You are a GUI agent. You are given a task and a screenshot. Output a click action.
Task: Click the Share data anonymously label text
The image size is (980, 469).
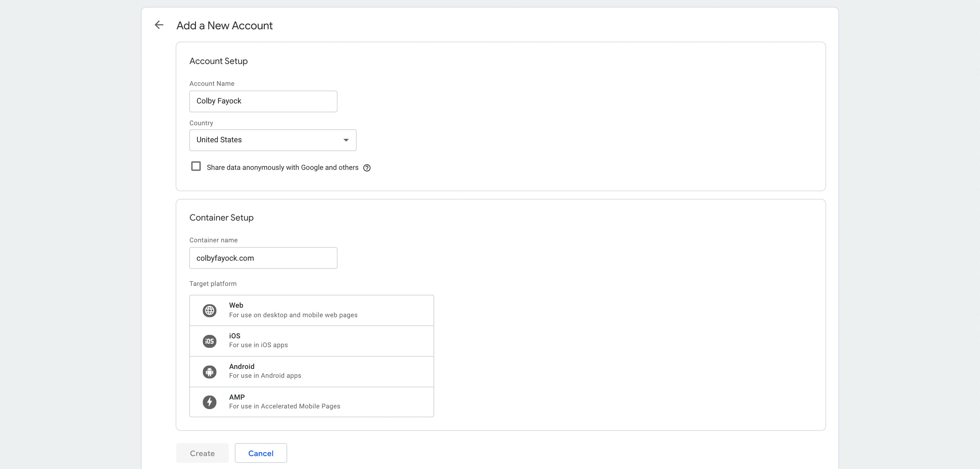point(282,168)
